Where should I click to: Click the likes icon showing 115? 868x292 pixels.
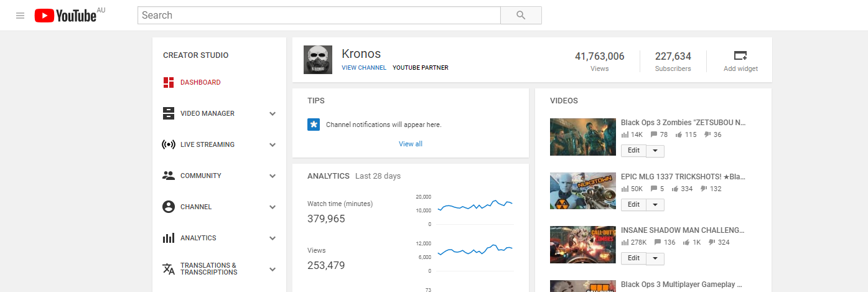(x=679, y=134)
